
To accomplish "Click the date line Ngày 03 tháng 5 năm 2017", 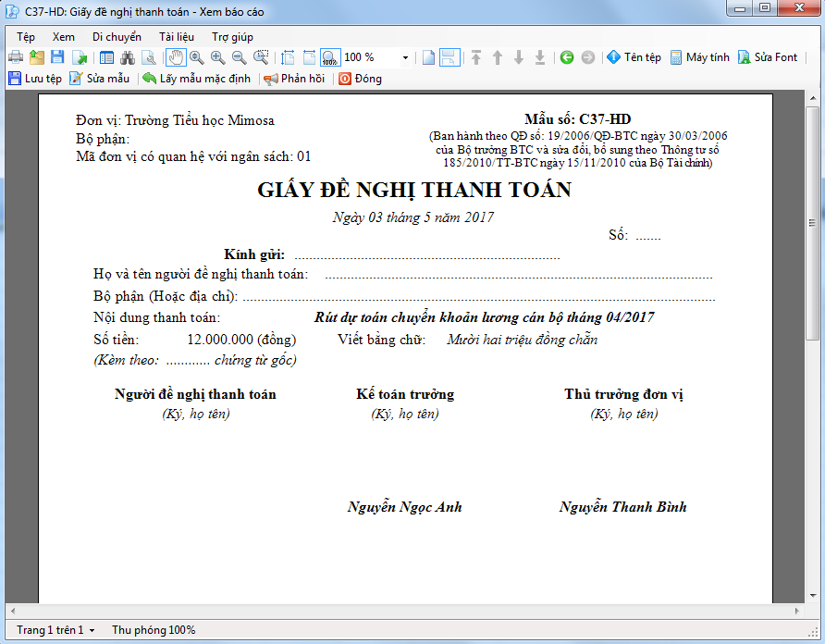I will (x=413, y=217).
